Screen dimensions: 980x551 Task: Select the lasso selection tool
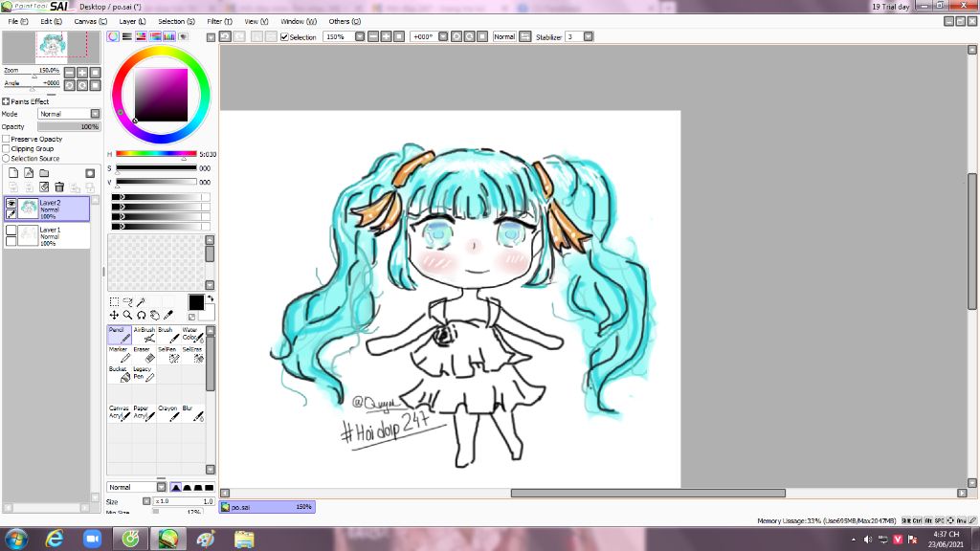coord(127,301)
